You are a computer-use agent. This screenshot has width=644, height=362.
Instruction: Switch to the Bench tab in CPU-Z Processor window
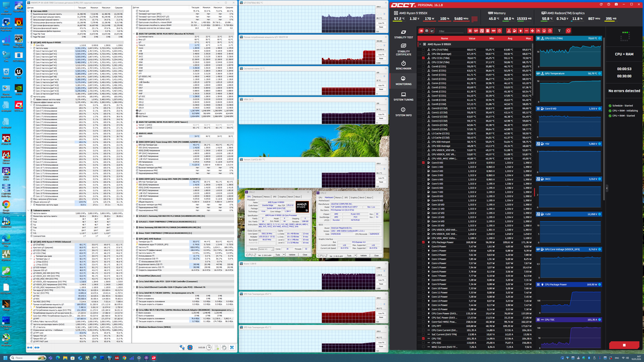pyautogui.click(x=291, y=197)
